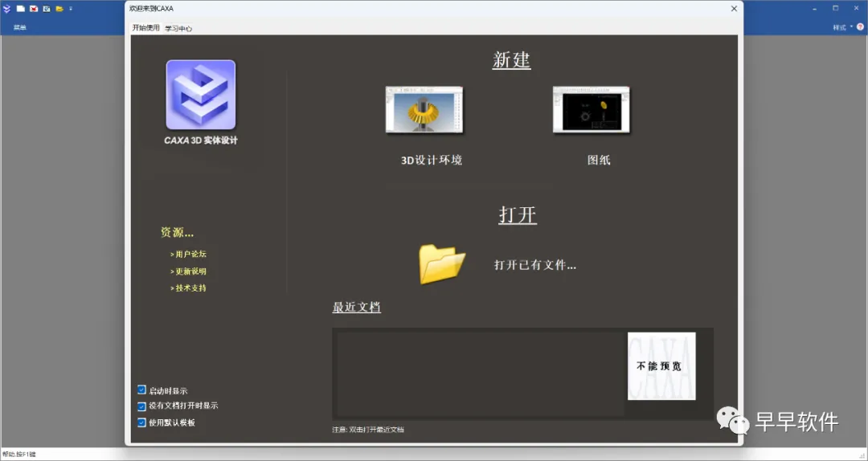Click the 3D设计环境 label

[x=432, y=161]
